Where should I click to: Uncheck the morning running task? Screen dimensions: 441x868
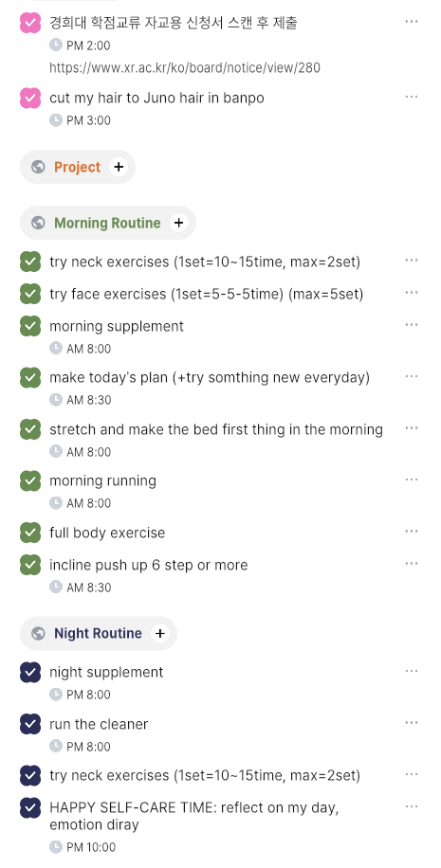point(30,480)
